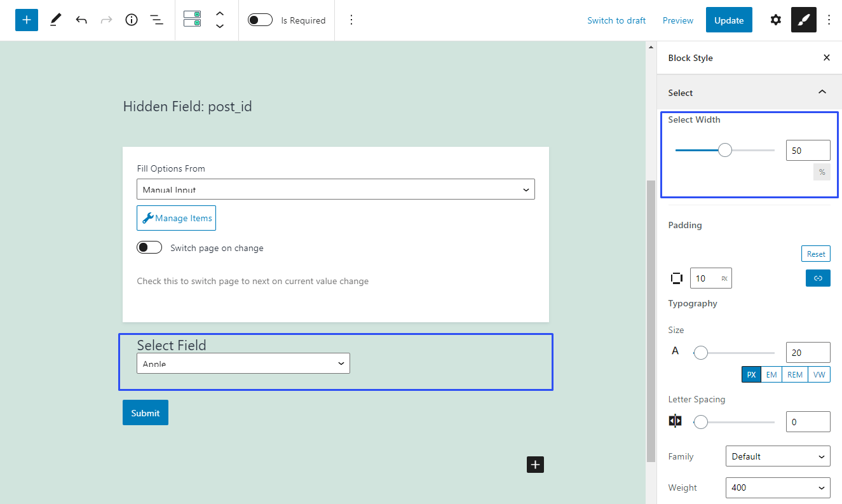Select the pencil Tools icon
The image size is (842, 504).
(56, 20)
